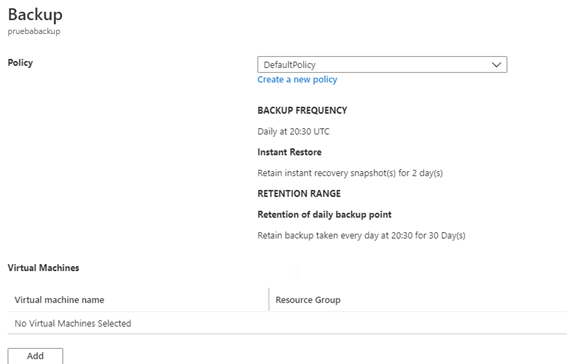Click the Resource Group column header

tap(308, 300)
